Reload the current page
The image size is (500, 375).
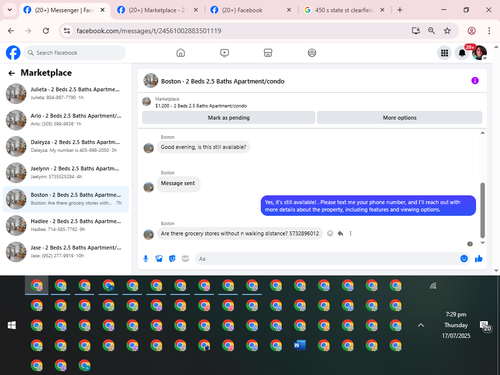pos(46,31)
